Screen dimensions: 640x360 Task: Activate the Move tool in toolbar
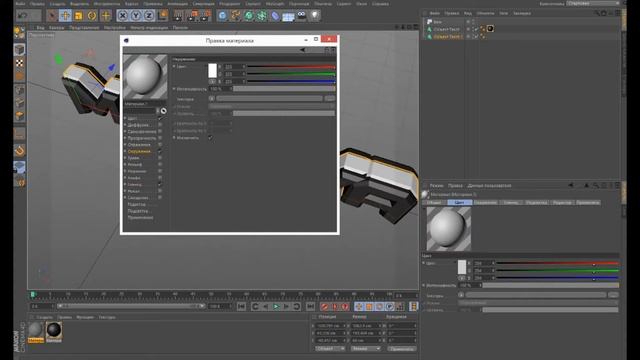(x=65, y=16)
